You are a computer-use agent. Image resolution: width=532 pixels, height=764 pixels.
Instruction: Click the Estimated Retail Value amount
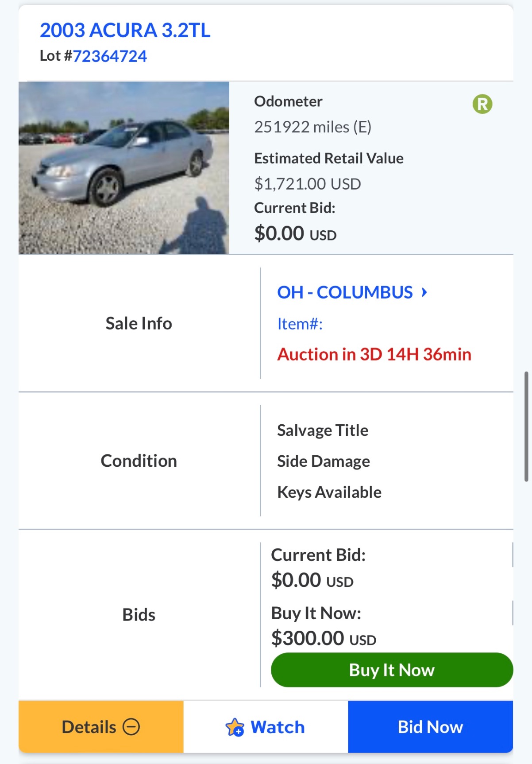[x=308, y=184]
